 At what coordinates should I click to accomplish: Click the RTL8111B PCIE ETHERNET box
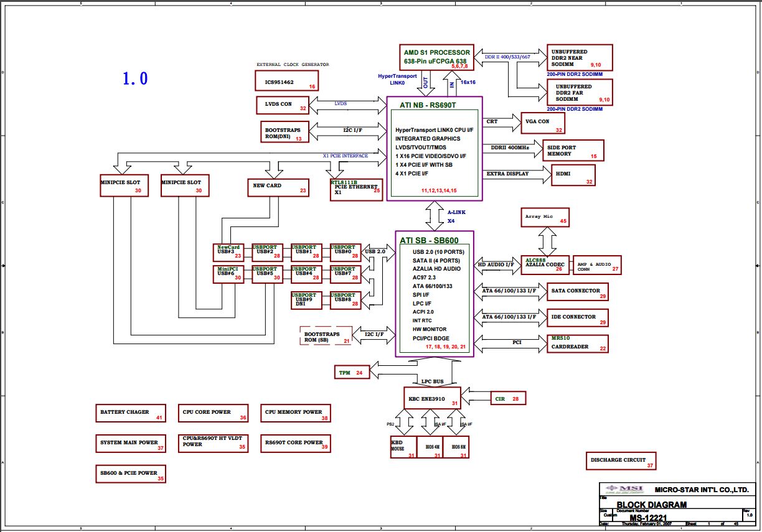[x=355, y=189]
